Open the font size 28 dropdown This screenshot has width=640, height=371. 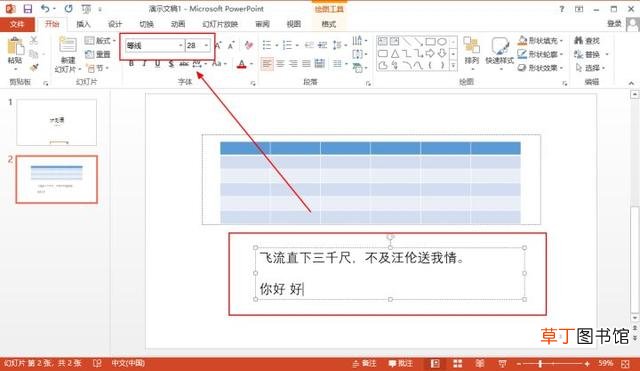[x=206, y=45]
